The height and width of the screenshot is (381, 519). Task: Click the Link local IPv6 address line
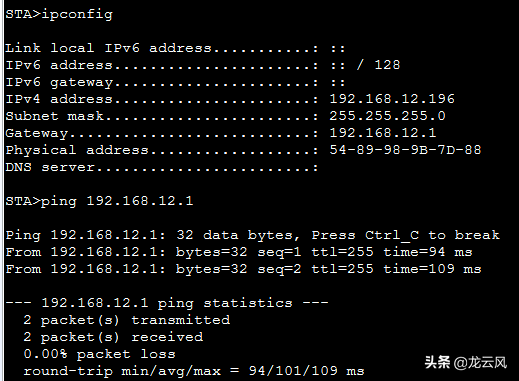(x=175, y=48)
